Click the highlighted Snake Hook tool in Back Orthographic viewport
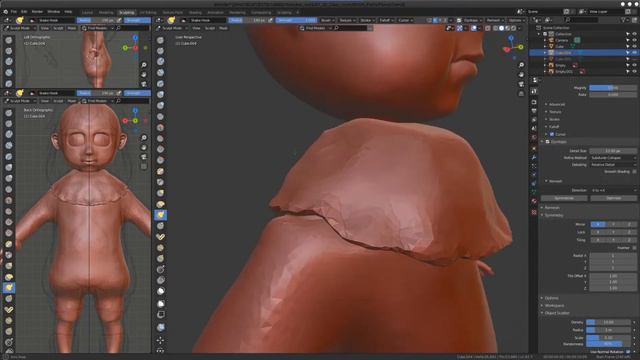The image size is (640, 360). (x=9, y=288)
